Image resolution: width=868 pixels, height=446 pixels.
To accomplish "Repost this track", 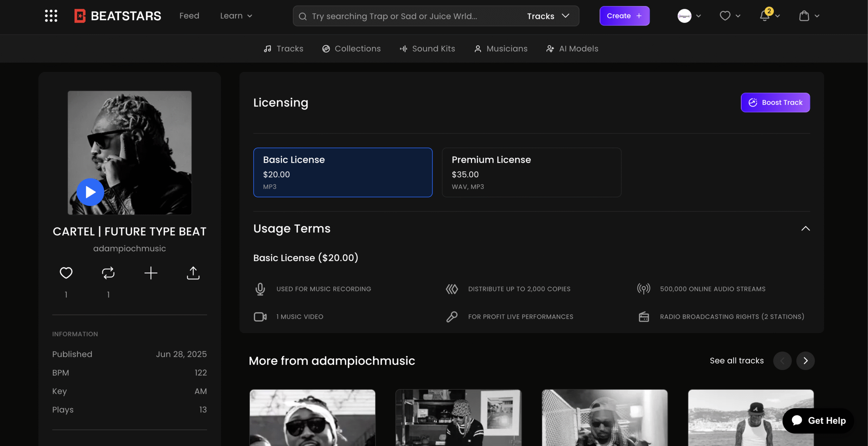I will (108, 273).
